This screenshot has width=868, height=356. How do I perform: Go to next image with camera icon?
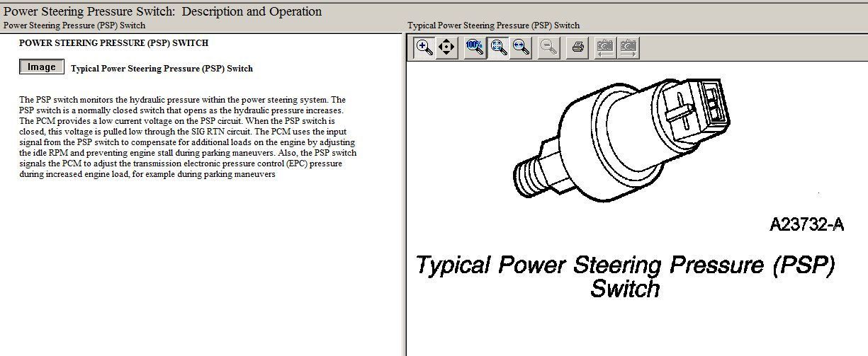(628, 47)
